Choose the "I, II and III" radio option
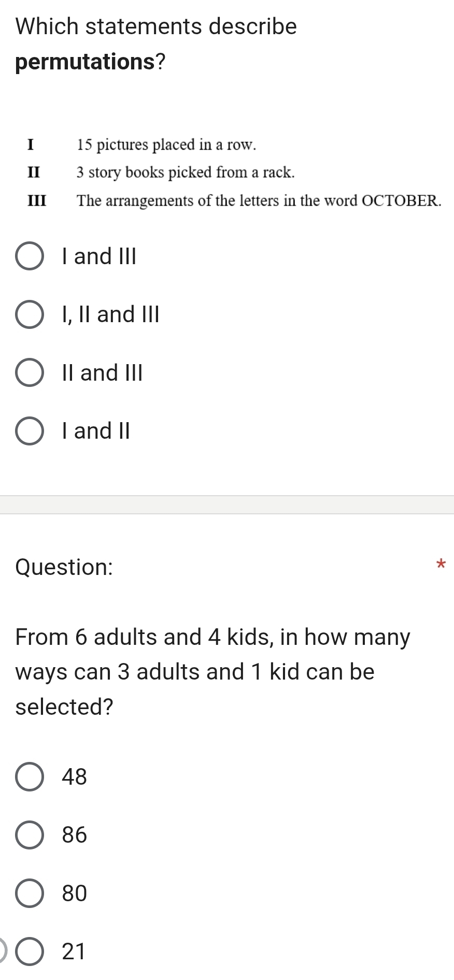 (30, 314)
